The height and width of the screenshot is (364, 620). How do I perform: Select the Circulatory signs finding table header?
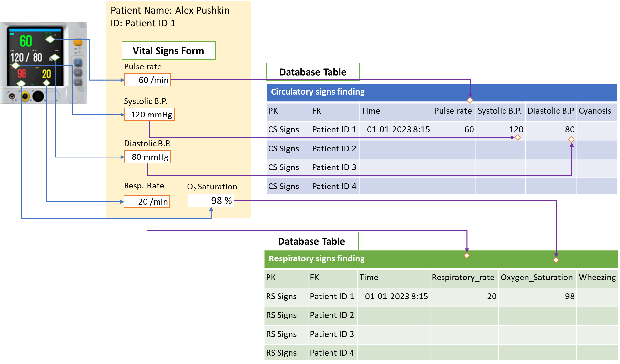pos(441,92)
